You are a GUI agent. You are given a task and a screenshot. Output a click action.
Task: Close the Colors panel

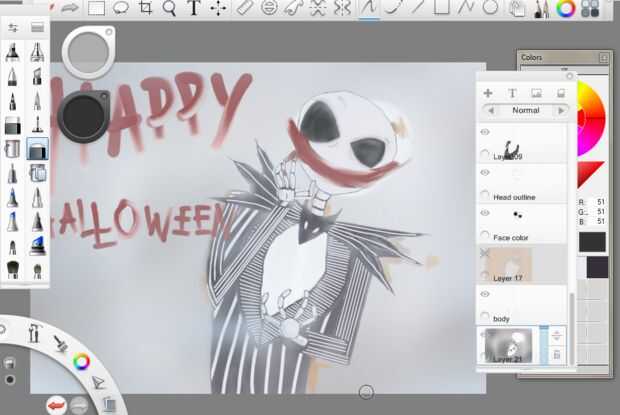point(603,58)
